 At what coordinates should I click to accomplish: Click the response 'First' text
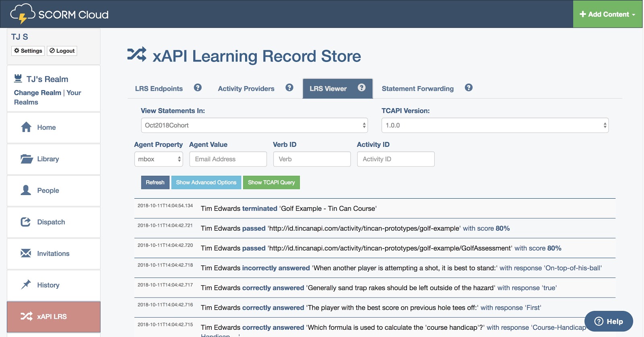click(x=533, y=308)
